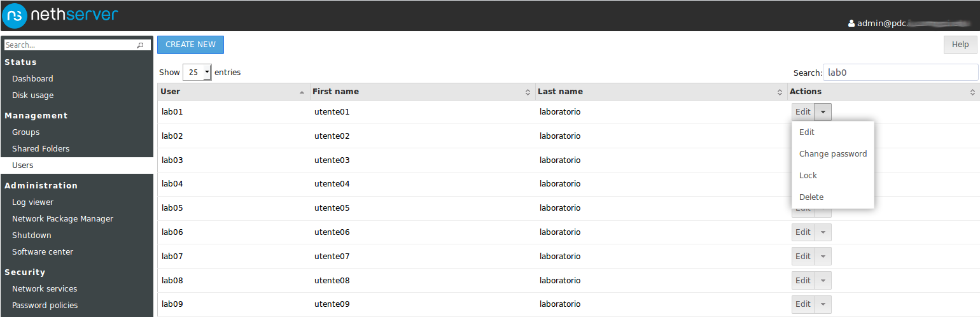Go to Dashboard in the sidebar

(x=32, y=79)
